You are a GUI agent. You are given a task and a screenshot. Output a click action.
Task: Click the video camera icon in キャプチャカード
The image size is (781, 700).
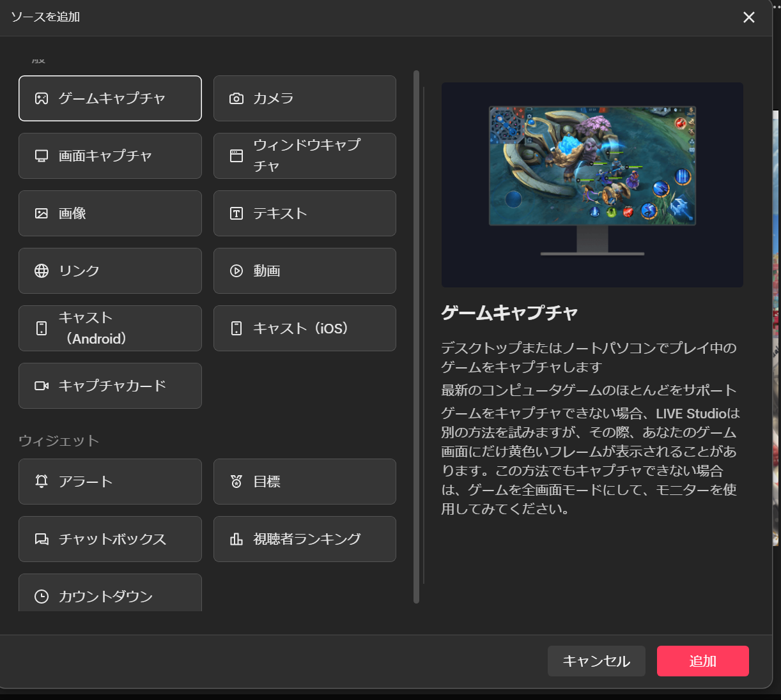42,386
